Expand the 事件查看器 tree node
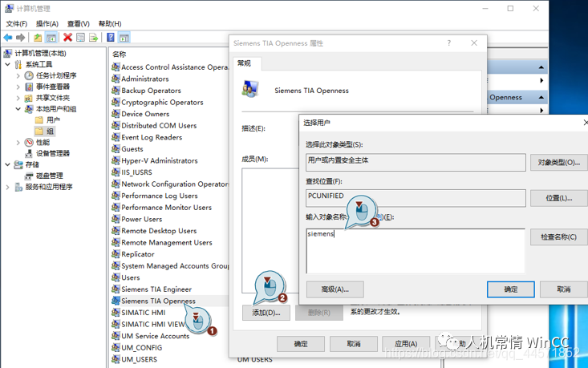This screenshot has height=368, width=588. point(18,87)
